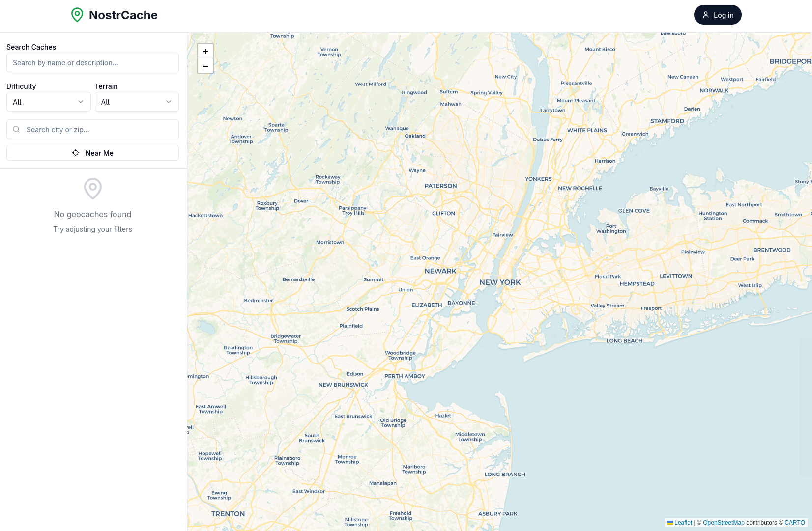Zoom in on the map with plus
Viewport: 812px width, 531px height.
(x=205, y=51)
